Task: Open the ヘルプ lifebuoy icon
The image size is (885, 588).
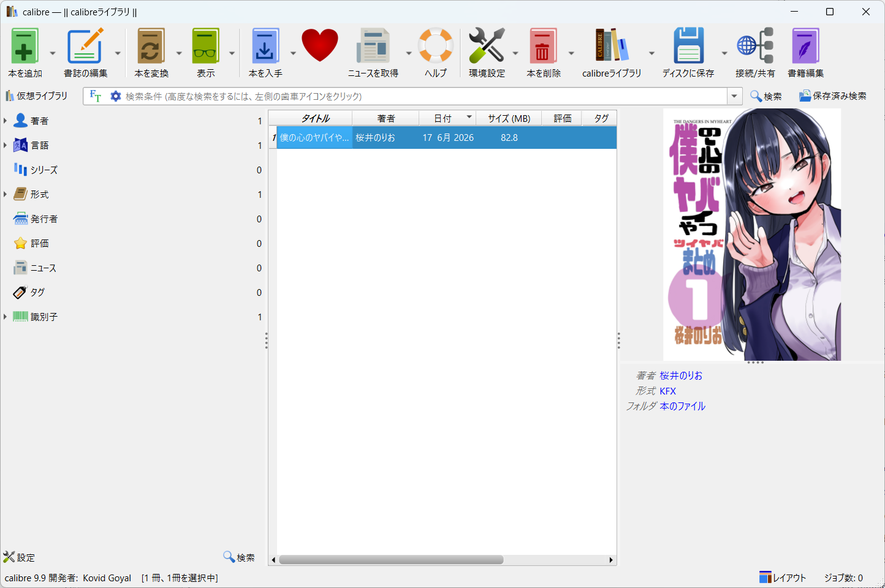Action: 436,46
